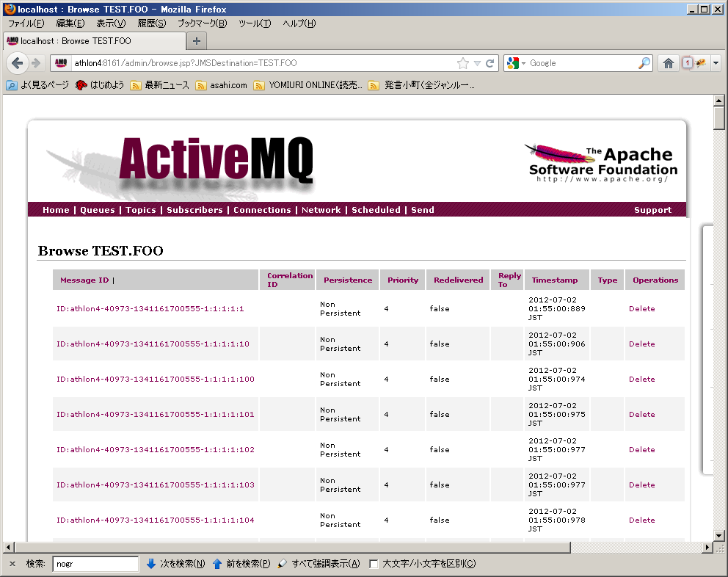This screenshot has width=728, height=577.
Task: Open the はじめよう bookmark
Action: pyautogui.click(x=100, y=85)
